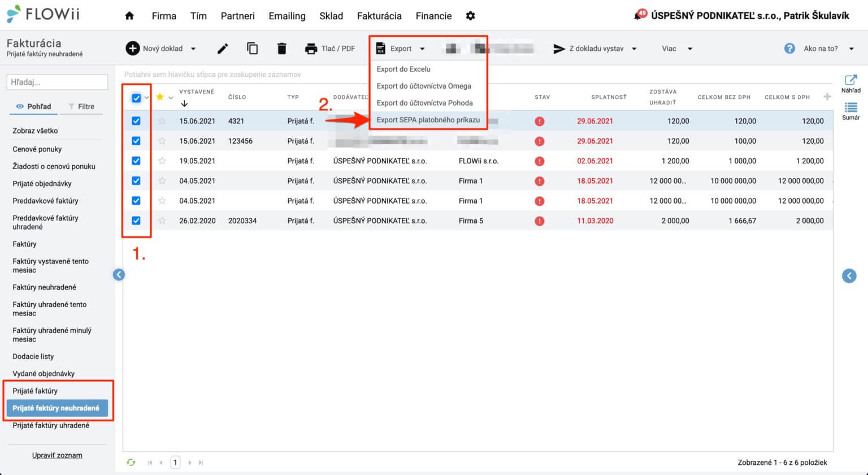Open the Firma top menu
Image resolution: width=868 pixels, height=475 pixels.
pos(164,16)
